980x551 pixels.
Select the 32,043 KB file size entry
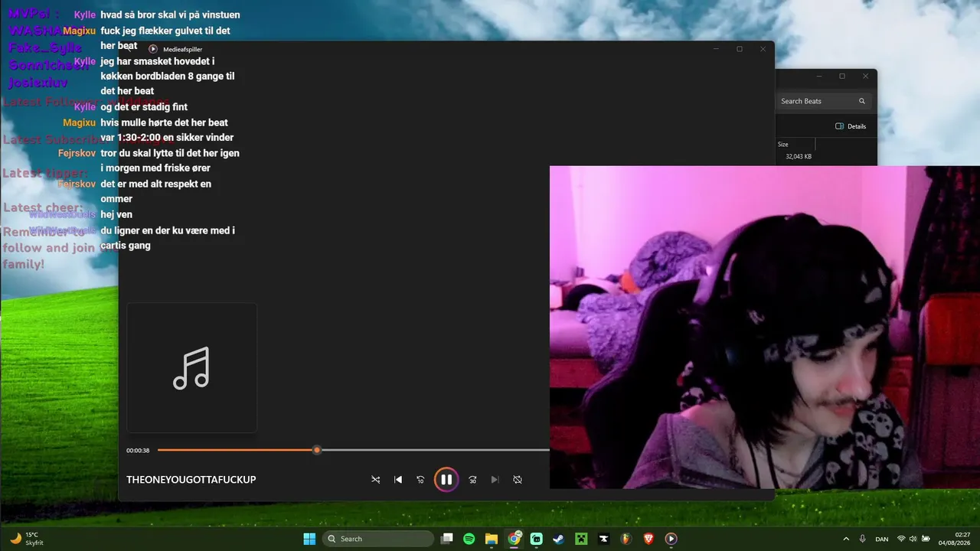click(x=799, y=156)
